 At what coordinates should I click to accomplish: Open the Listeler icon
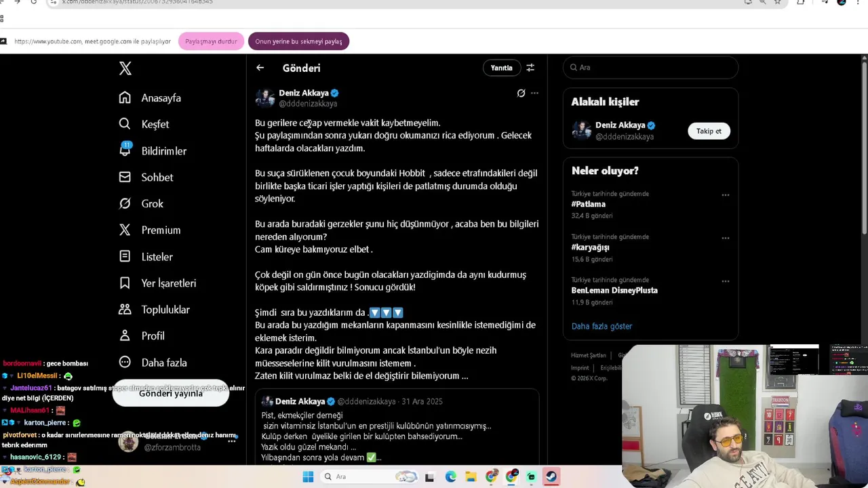tap(125, 256)
